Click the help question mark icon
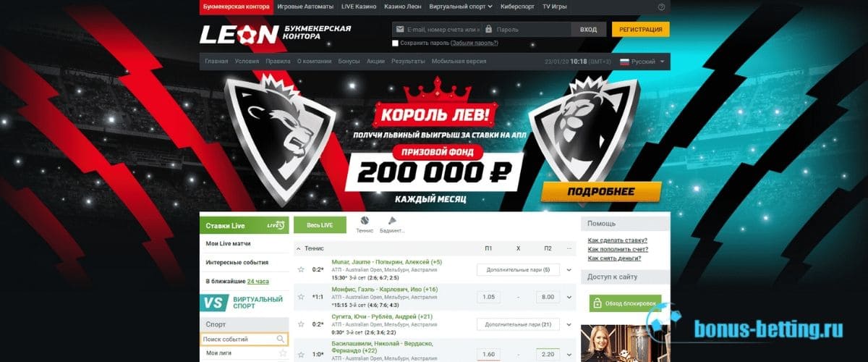868x362 pixels. pos(661,7)
